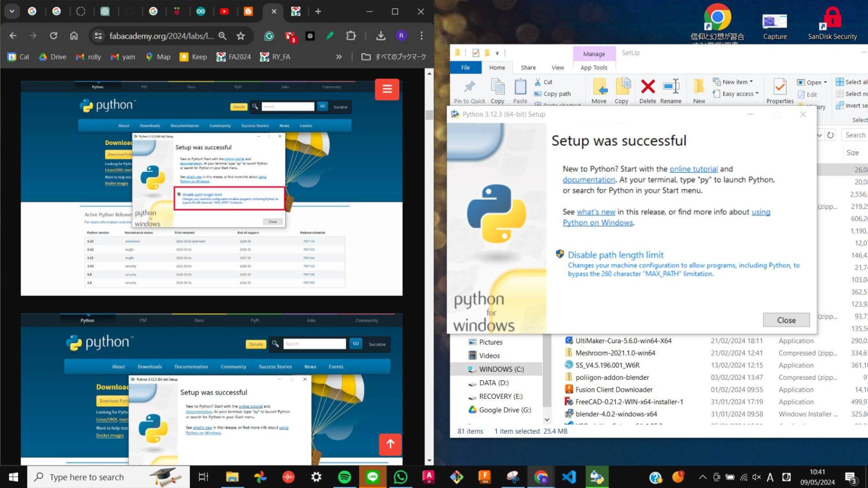Refresh the Explorer folder view

point(830,135)
